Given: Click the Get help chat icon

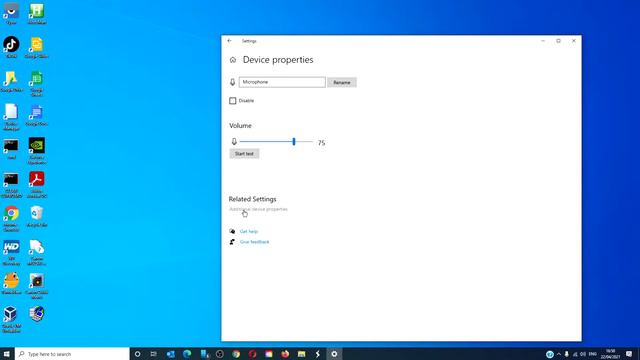Looking at the screenshot, I should click(232, 231).
